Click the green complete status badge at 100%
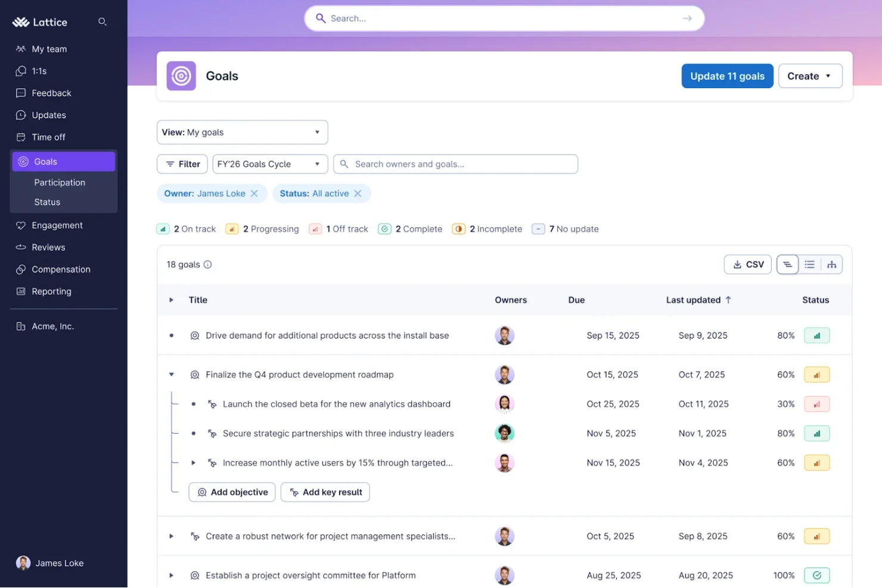 [816, 575]
